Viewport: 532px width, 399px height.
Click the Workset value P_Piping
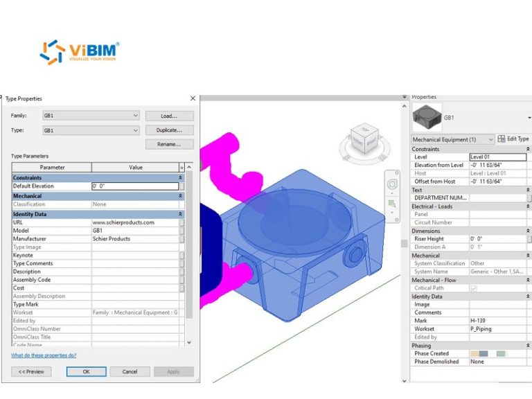click(498, 329)
